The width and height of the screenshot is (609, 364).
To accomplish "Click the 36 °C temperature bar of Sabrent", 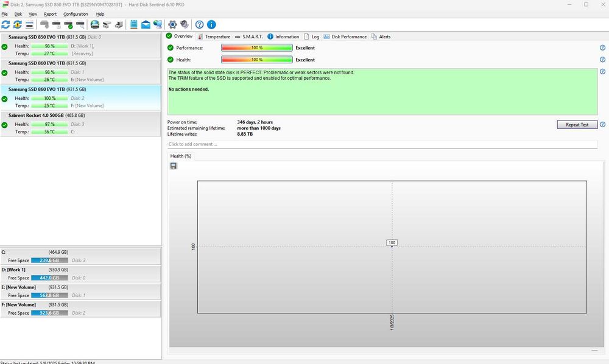I will coord(49,132).
